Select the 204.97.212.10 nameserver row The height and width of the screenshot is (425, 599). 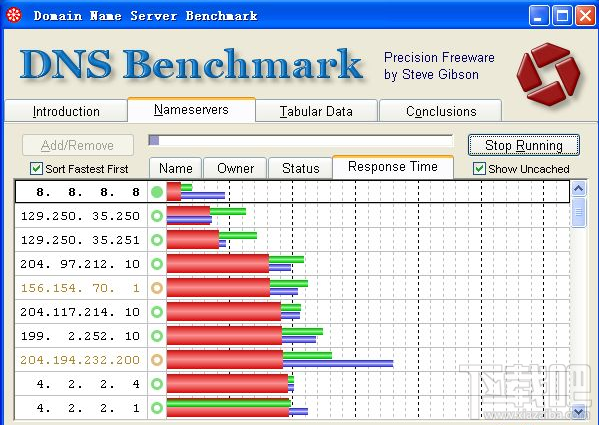(x=292, y=264)
